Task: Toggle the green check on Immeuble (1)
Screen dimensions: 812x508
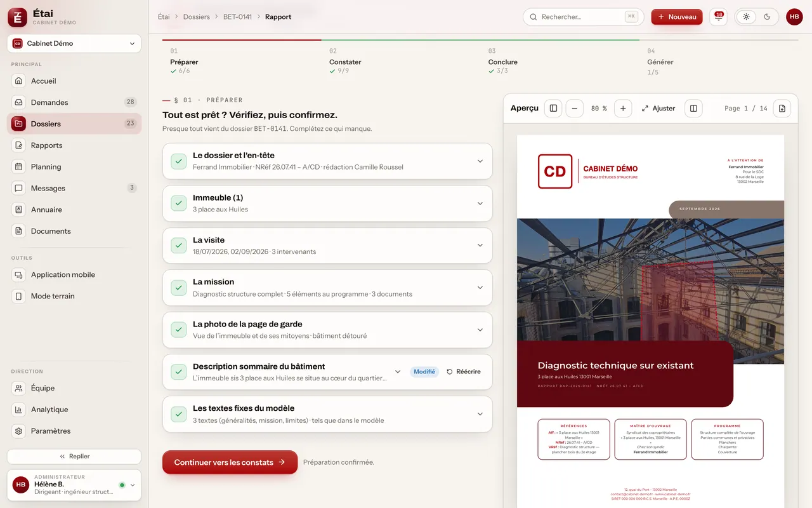Action: coord(178,203)
